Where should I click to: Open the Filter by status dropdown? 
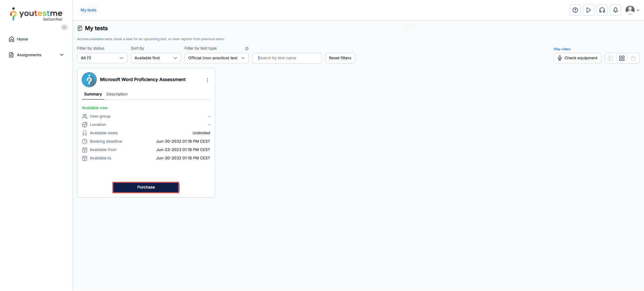coord(102,58)
